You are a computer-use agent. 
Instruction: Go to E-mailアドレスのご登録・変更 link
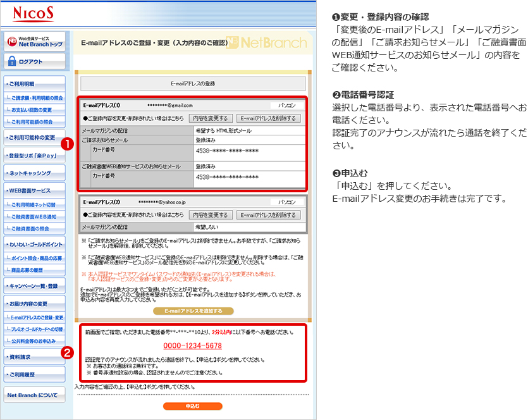pyautogui.click(x=37, y=317)
